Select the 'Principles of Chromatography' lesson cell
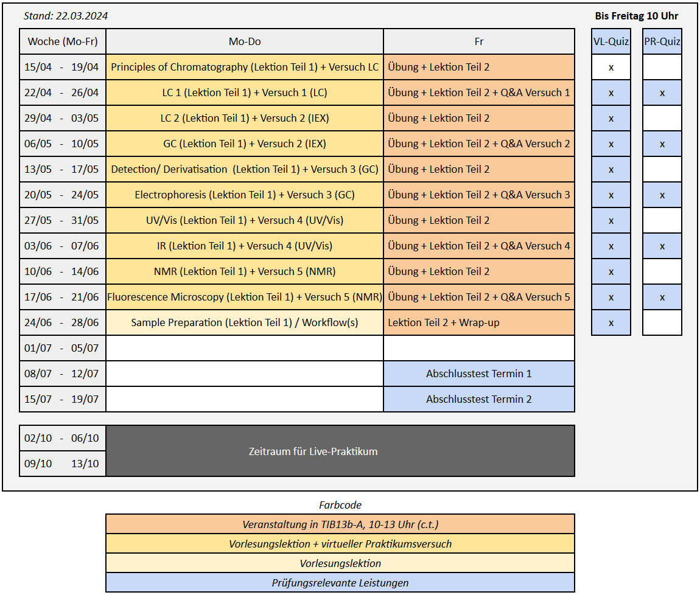Viewport: 700px width, 595px height. click(x=245, y=67)
